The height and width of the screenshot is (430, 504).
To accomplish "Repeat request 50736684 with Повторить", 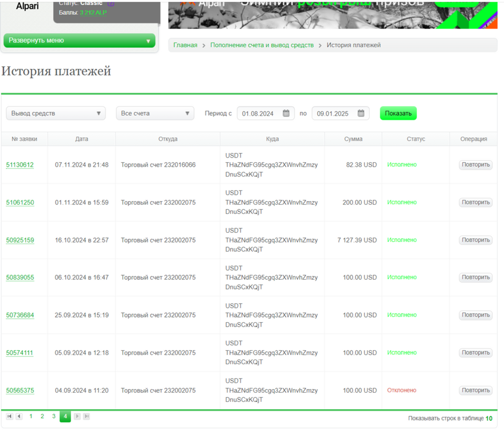I will (476, 315).
